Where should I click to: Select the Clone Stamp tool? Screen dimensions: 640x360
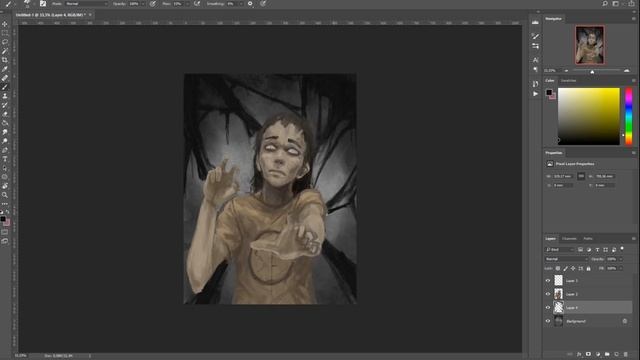click(5, 96)
